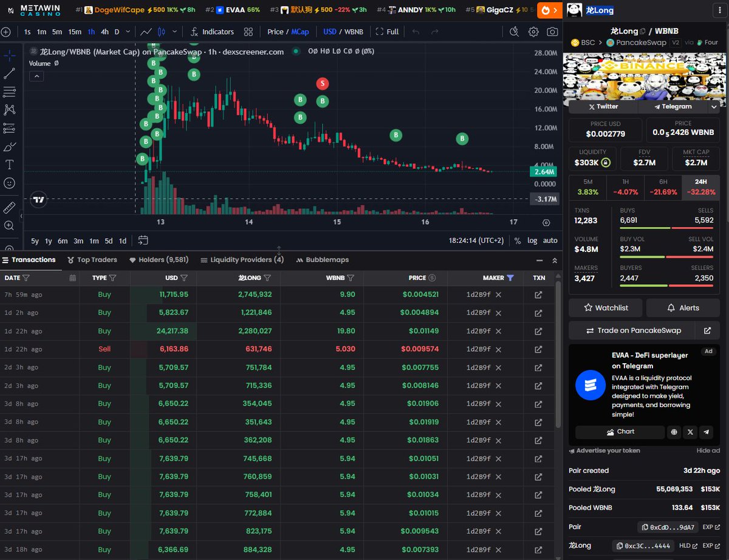Open the token's Twitter link
Image resolution: width=729 pixels, height=560 pixels.
click(603, 106)
